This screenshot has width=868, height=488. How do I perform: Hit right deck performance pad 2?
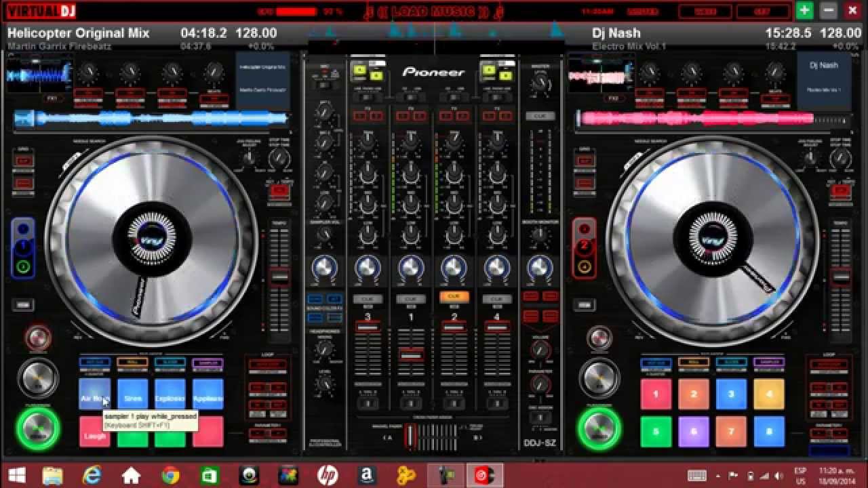click(x=694, y=394)
